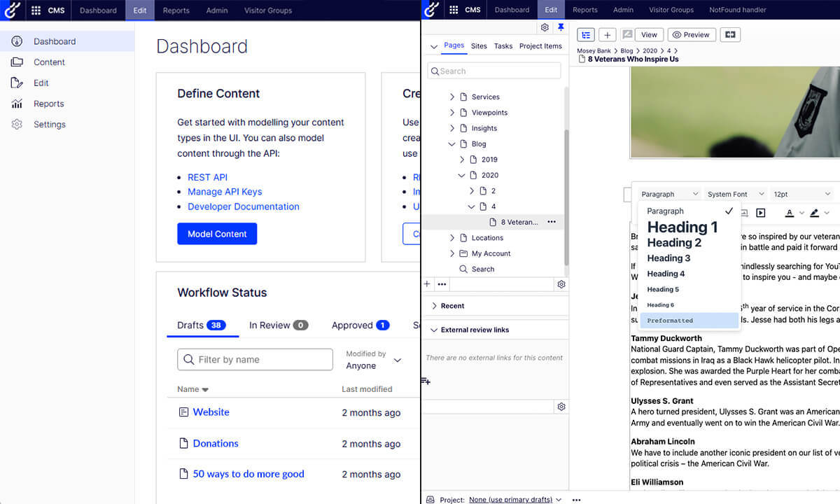Toggle the navigation tree pane button

[x=587, y=34]
